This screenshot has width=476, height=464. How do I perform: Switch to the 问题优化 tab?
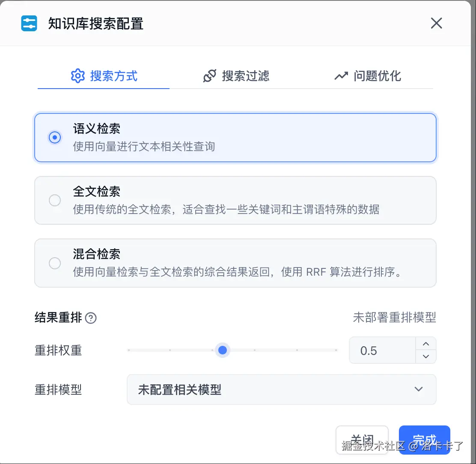367,76
